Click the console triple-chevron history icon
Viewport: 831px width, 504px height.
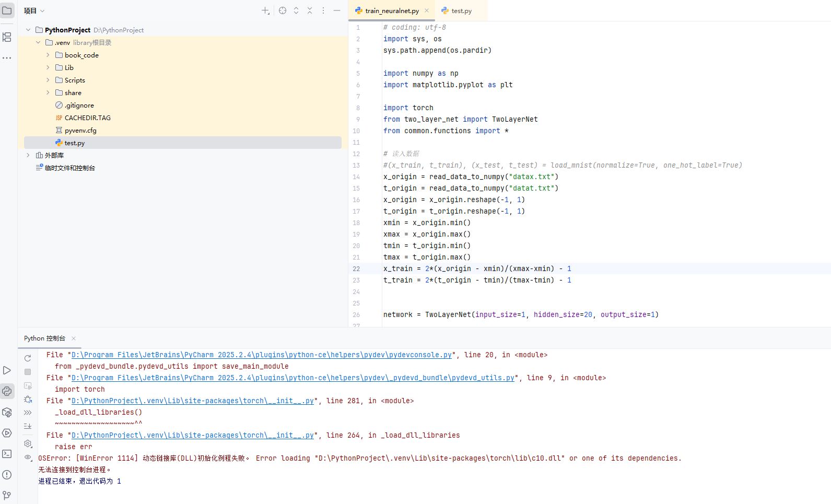click(x=28, y=413)
